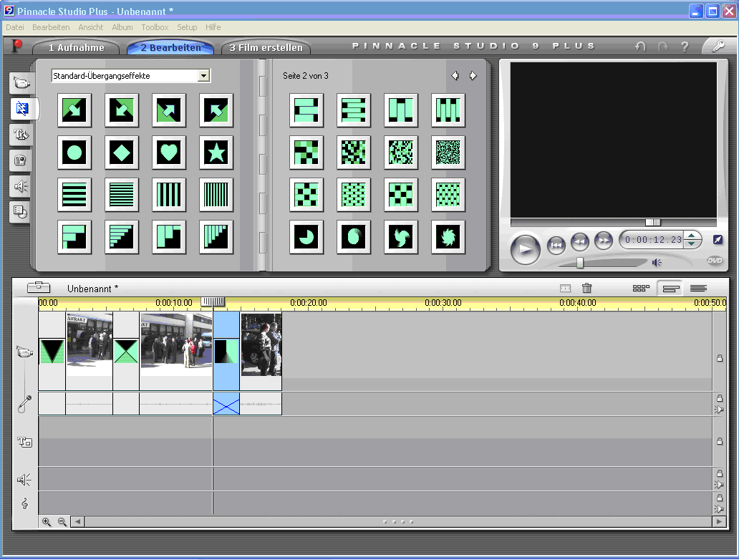
Task: Select the diamond transition effect
Action: (122, 153)
